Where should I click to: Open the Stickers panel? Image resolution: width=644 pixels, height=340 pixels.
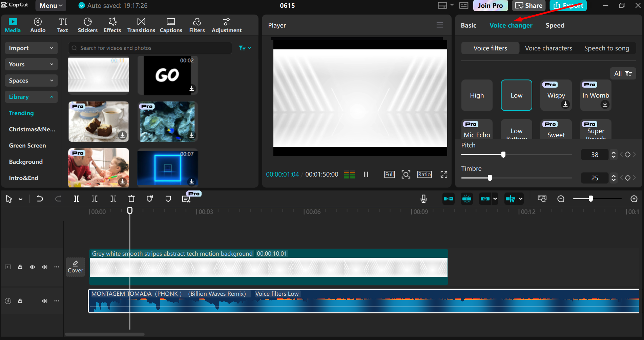[87, 25]
